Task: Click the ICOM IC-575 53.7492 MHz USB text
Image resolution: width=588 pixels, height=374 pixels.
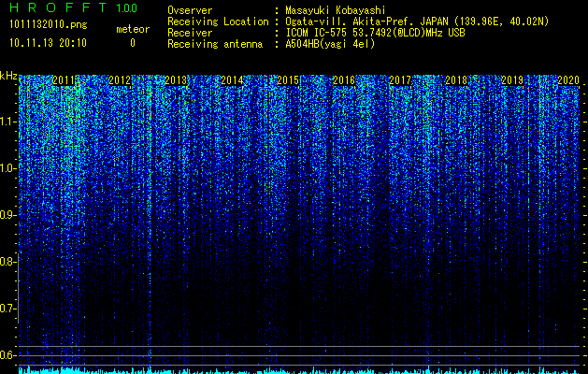Action: (x=375, y=33)
